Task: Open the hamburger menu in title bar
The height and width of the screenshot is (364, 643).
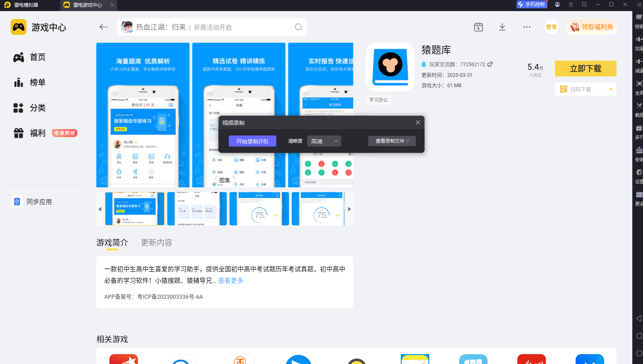Action: pyautogui.click(x=571, y=4)
